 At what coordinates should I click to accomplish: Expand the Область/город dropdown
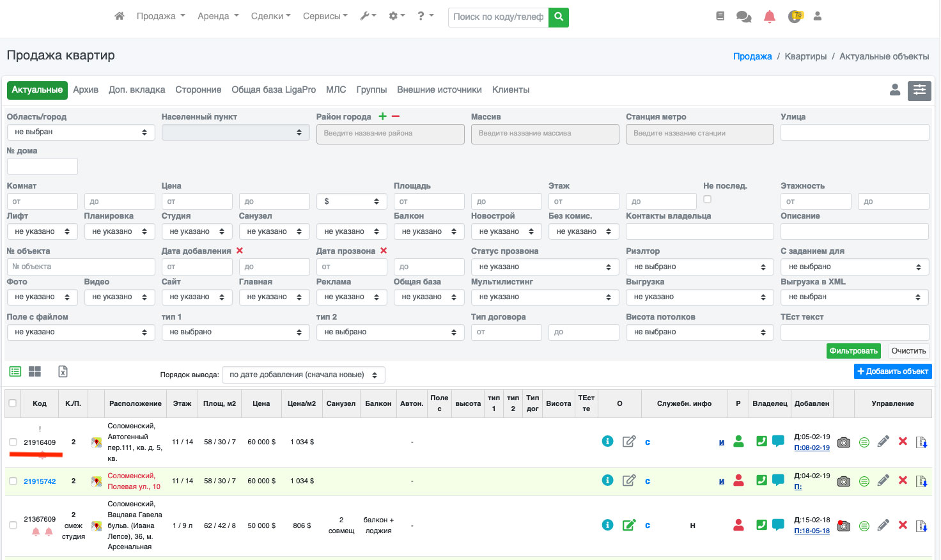(81, 132)
